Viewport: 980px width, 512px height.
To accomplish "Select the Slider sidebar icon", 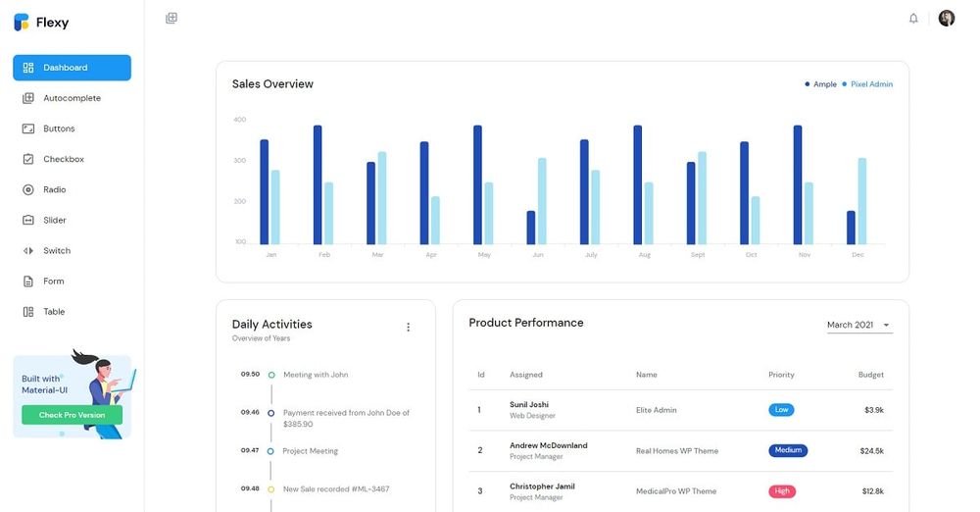I will pyautogui.click(x=28, y=221).
